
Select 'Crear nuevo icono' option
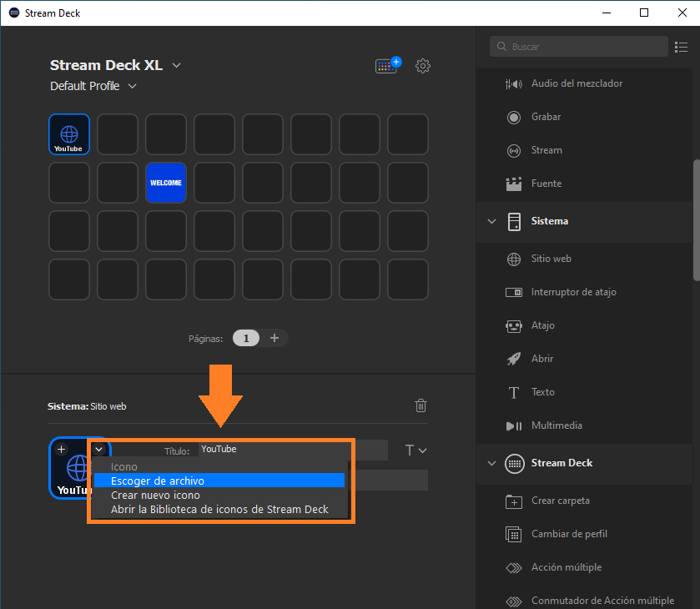pos(155,495)
